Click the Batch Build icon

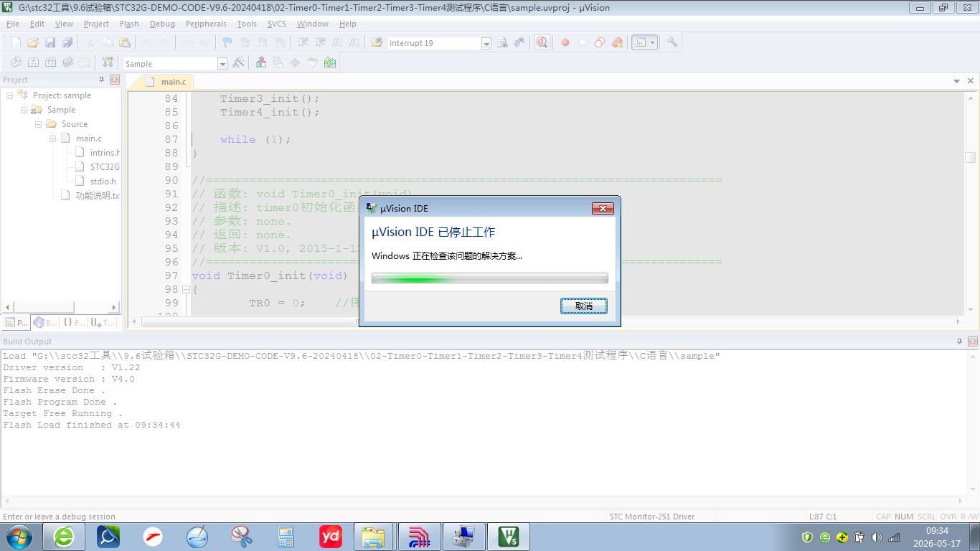pyautogui.click(x=67, y=63)
